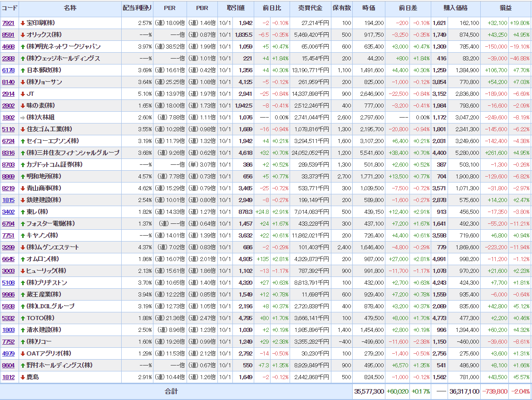Image resolution: width=532 pixels, height=400 pixels.
Task: Click the PER column header
Action: pyautogui.click(x=169, y=8)
